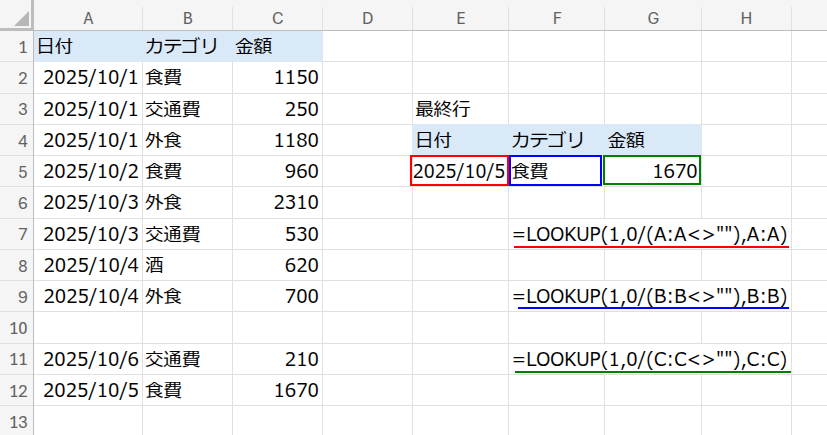Select date cell 2025/10/2
Screen dimensions: 827x435
pyautogui.click(x=88, y=171)
